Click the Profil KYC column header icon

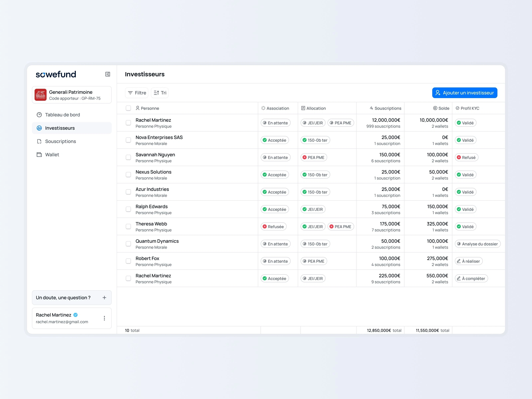pyautogui.click(x=458, y=108)
